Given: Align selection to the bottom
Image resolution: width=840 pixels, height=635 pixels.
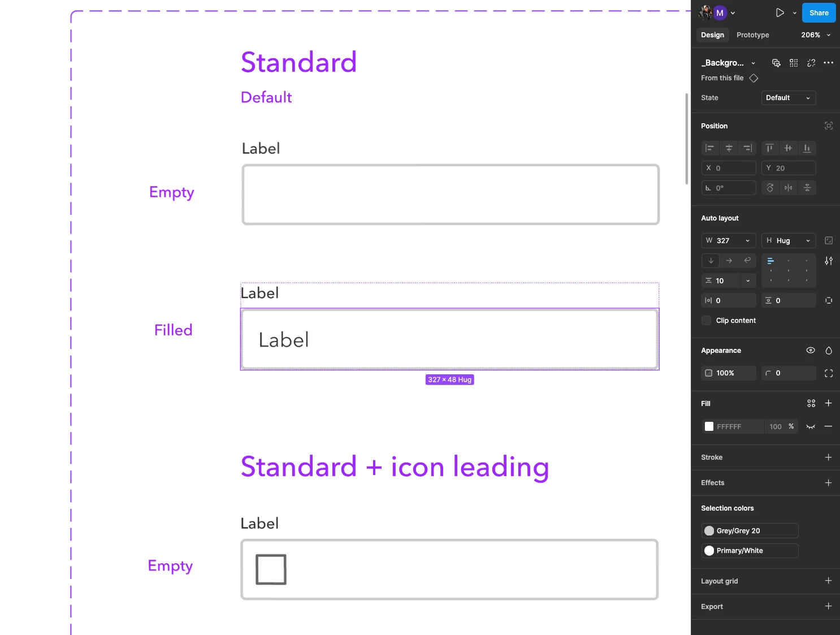Looking at the screenshot, I should click(807, 148).
